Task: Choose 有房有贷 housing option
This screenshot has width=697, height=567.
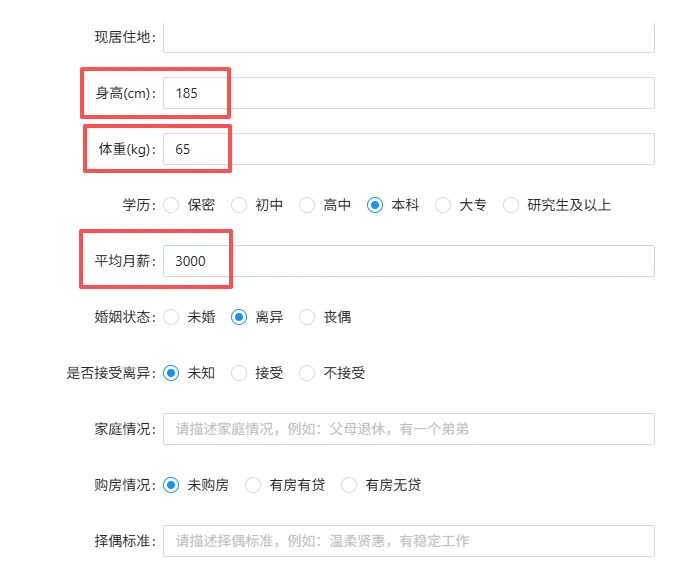Action: (253, 485)
